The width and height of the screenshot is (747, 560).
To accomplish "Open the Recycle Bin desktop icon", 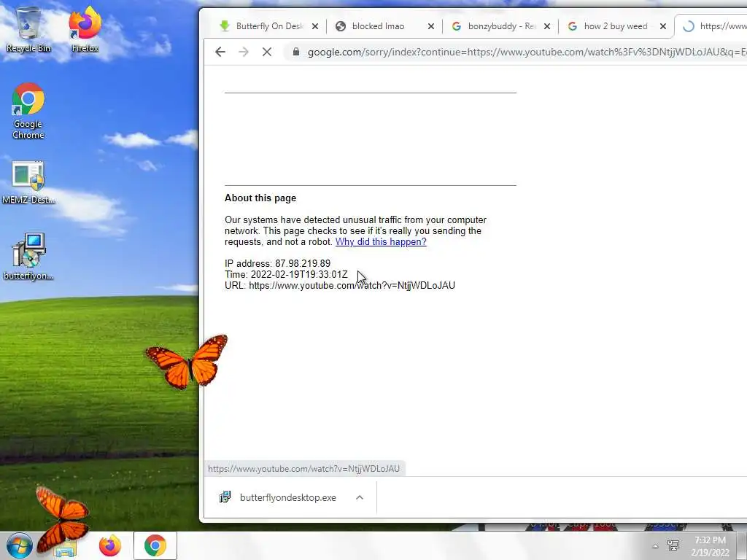I will point(28,29).
